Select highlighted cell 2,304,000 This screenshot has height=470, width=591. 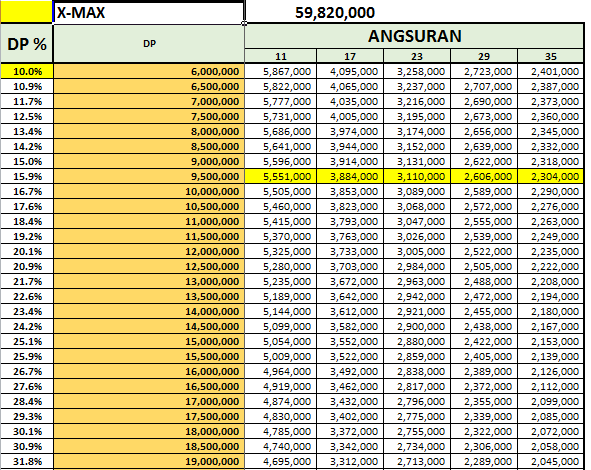[x=551, y=176]
